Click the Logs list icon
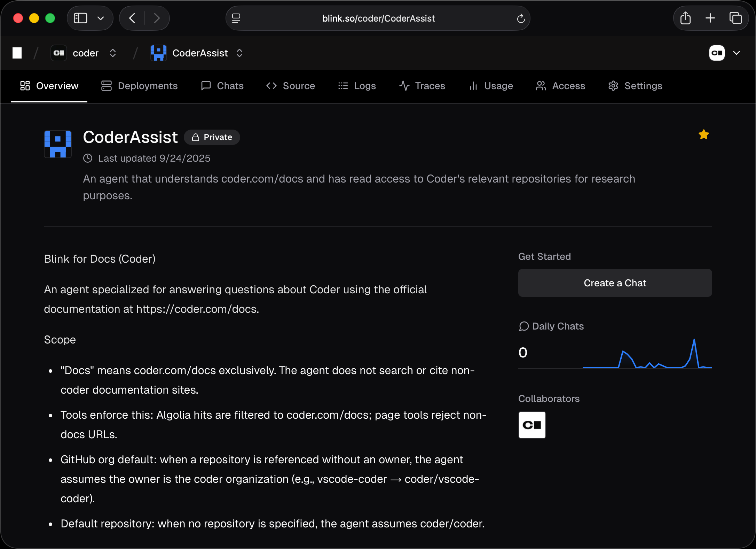The image size is (756, 549). click(343, 86)
